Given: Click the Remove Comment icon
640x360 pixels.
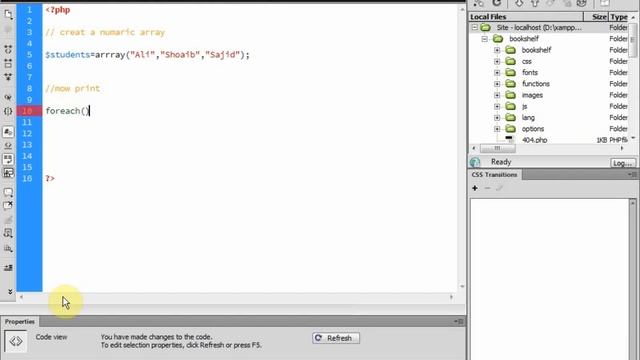Looking at the screenshot, I should coord(8,206).
